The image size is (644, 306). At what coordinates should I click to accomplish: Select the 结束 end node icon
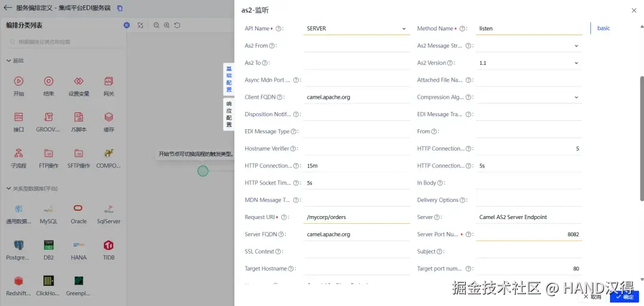tap(48, 81)
